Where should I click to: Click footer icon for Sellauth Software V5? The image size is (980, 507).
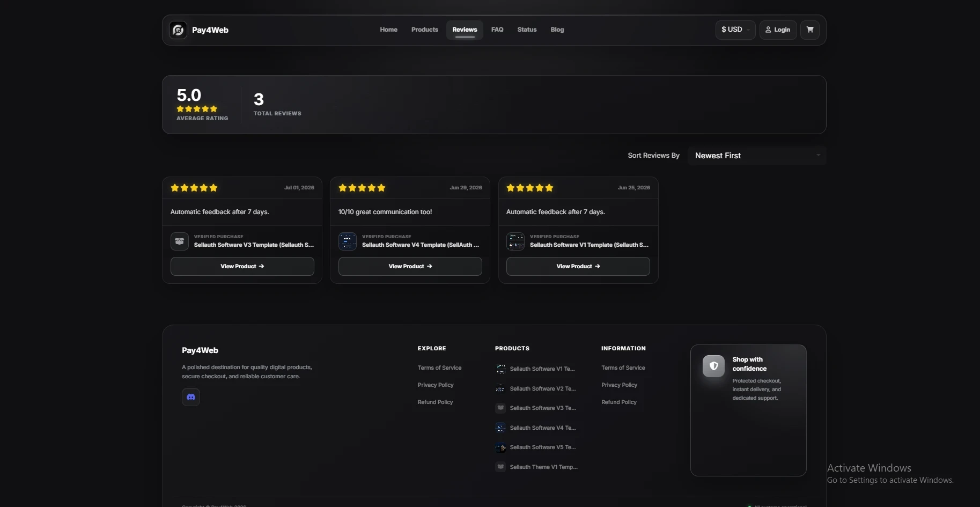pyautogui.click(x=500, y=447)
